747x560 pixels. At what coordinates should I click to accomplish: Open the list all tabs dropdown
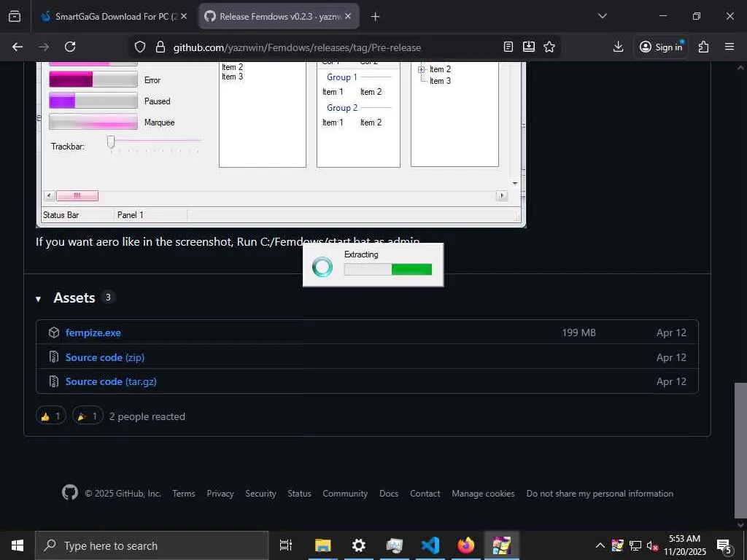(602, 16)
